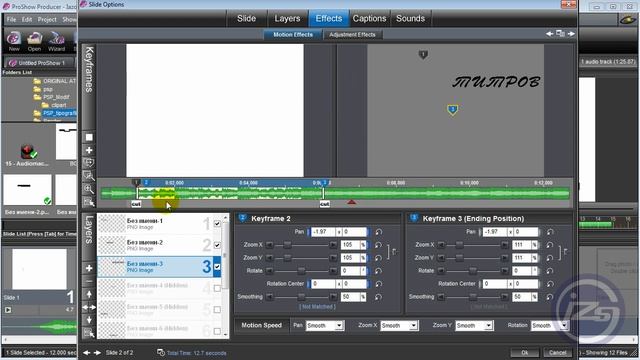Move the selected layer down
The height and width of the screenshot is (360, 640).
[89, 320]
